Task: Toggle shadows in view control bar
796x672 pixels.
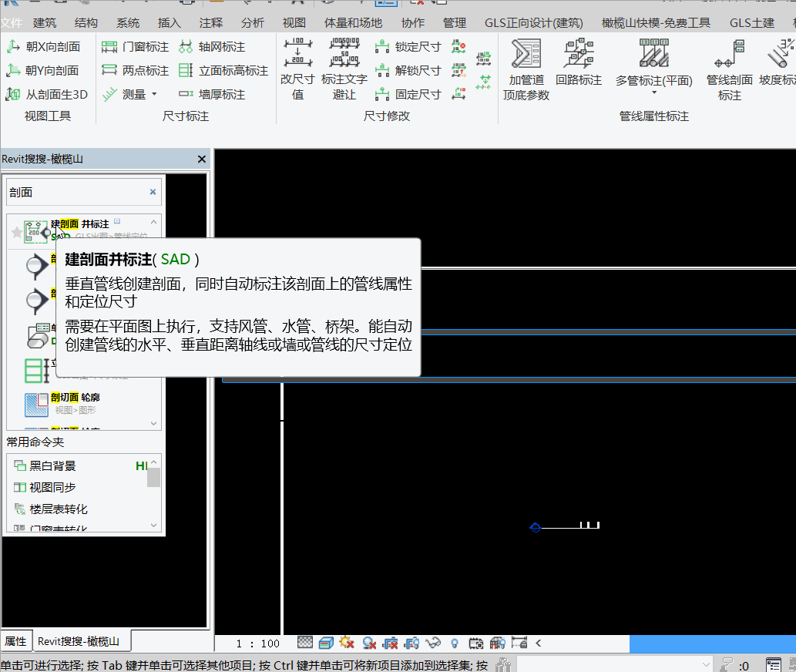Action: click(370, 643)
